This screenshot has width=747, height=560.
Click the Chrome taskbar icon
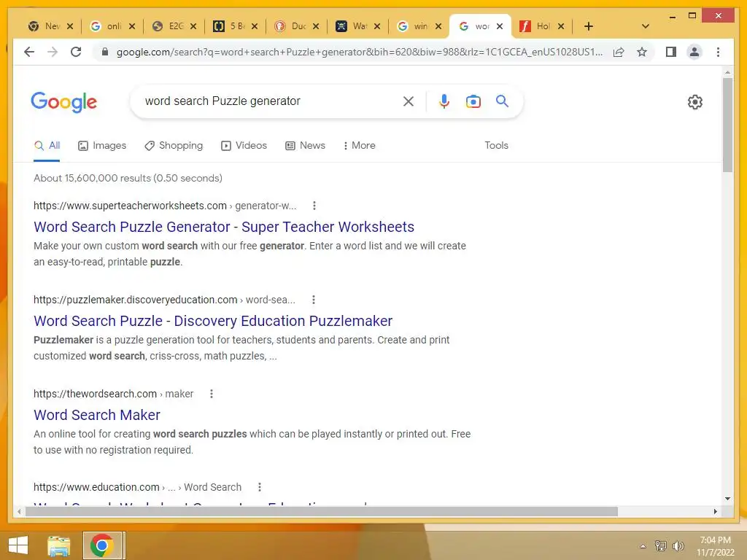101,545
